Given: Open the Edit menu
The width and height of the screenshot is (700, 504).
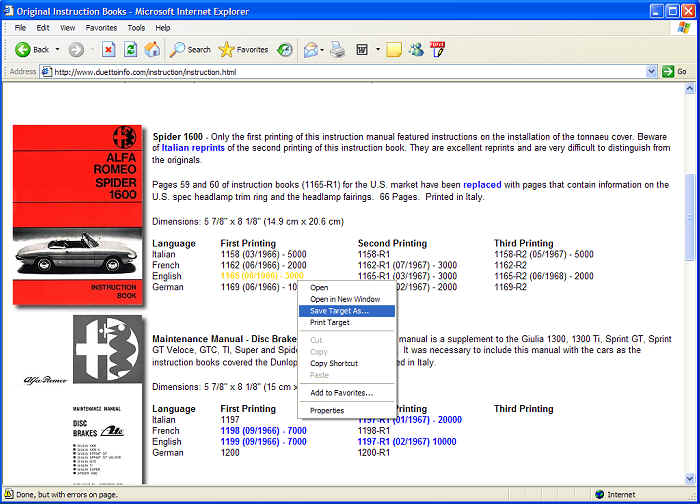Looking at the screenshot, I should [x=43, y=28].
